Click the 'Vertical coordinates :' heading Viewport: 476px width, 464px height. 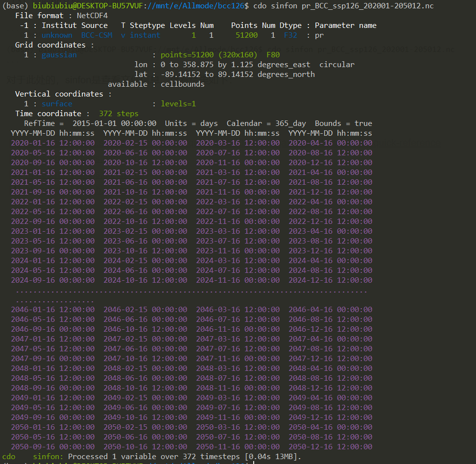pos(64,94)
